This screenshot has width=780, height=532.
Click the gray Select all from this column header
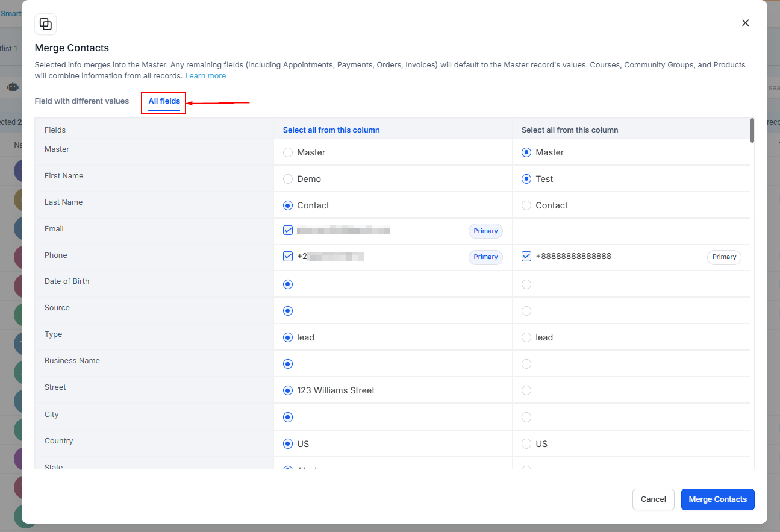[570, 130]
